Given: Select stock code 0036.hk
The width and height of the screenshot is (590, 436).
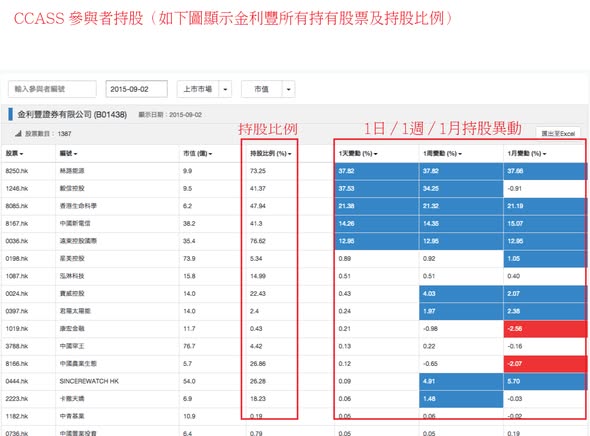Looking at the screenshot, I should click(x=17, y=241).
